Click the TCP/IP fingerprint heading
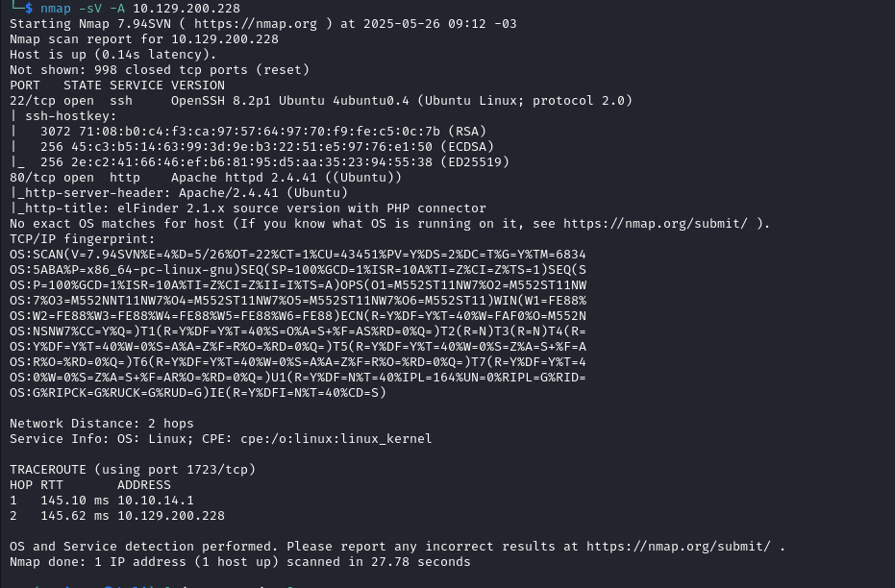Image resolution: width=895 pixels, height=588 pixels. 83,239
